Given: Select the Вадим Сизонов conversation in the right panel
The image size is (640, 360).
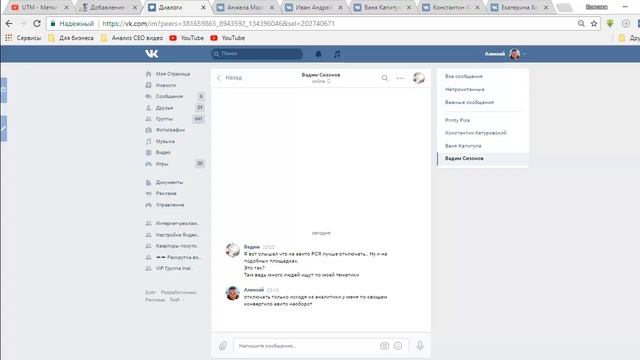Looking at the screenshot, I should (483, 158).
